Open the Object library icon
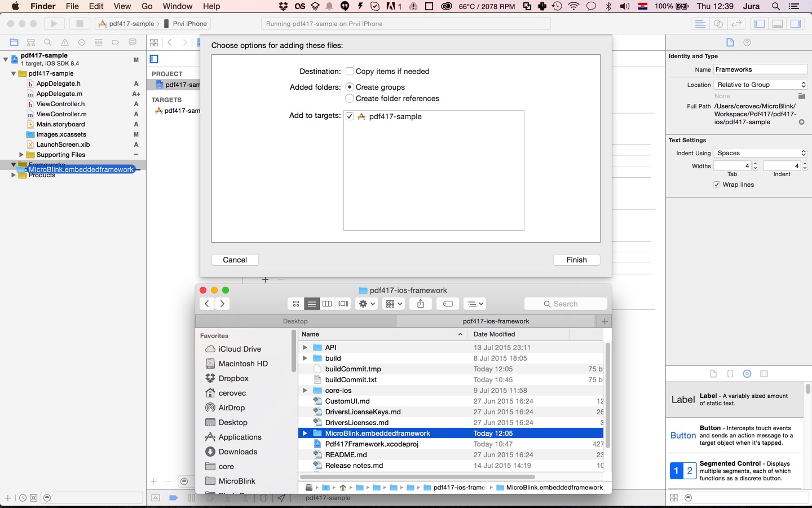Screen dimensions: 812x508 point(747,374)
